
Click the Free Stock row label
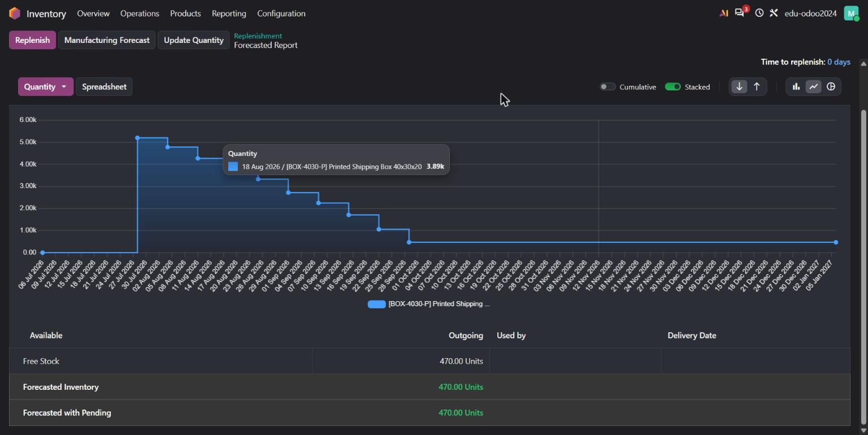click(x=41, y=361)
